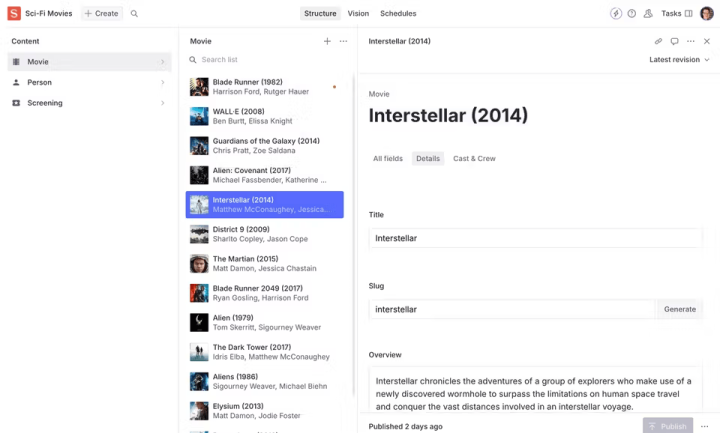Select the Cast & Crew tab

pyautogui.click(x=474, y=158)
